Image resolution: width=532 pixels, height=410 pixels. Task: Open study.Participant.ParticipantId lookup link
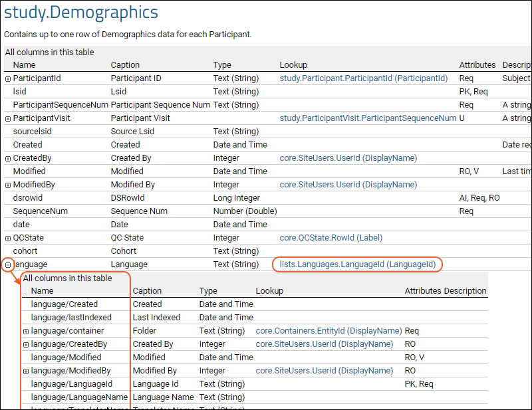(363, 78)
